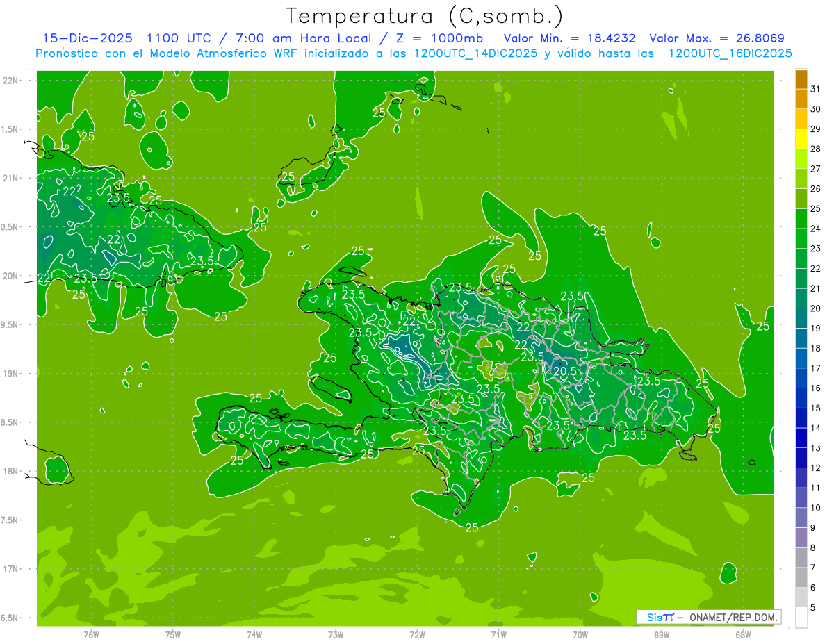Click the 'Temperatura (C,somb.)' chart title
This screenshot has height=644, width=834.
tap(425, 15)
